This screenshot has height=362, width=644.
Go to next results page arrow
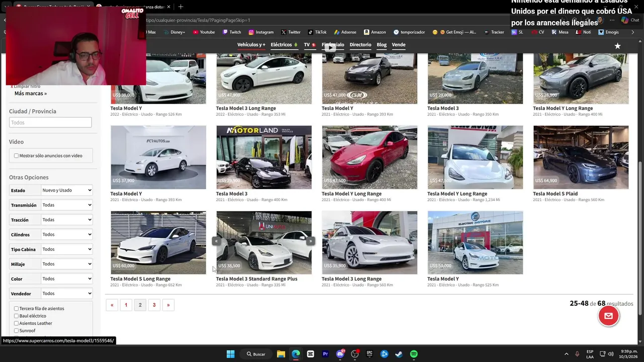point(168,305)
